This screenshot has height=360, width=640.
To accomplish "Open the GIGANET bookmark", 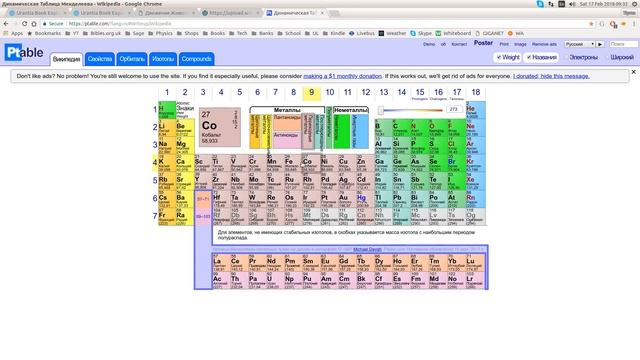I will [x=489, y=33].
